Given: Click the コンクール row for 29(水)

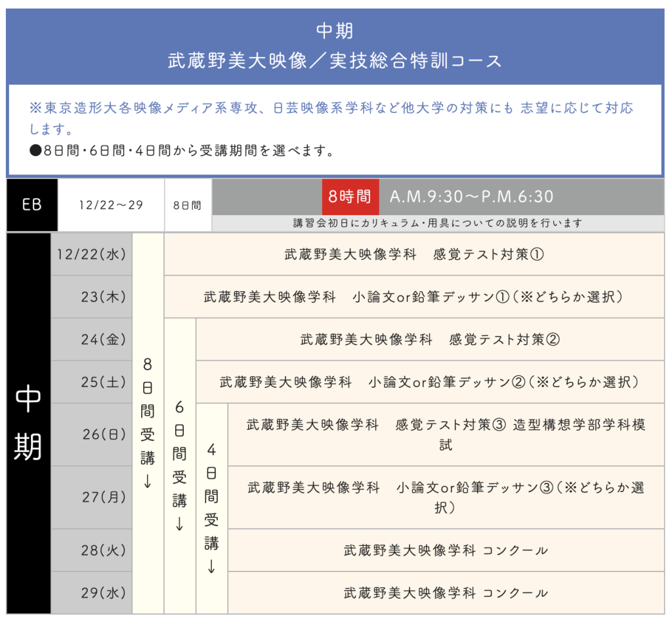Looking at the screenshot, I should point(446,592).
